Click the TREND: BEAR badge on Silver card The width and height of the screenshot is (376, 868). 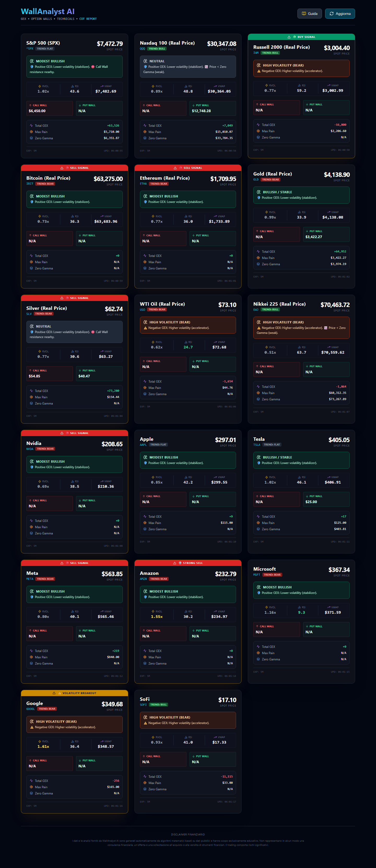(x=44, y=314)
